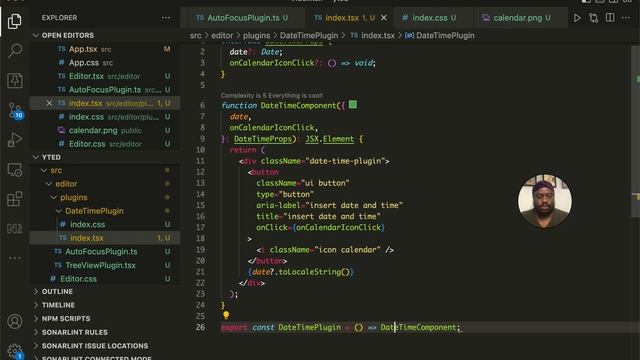This screenshot has height=360, width=640.
Task: Click the lightbulb quick fix icon
Action: [226, 315]
